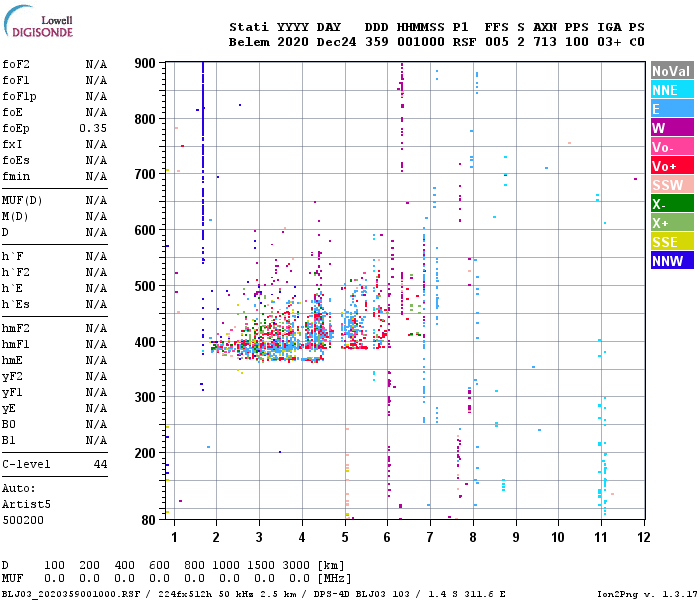
Task: Click the IGA value 03+
Action: tap(609, 42)
